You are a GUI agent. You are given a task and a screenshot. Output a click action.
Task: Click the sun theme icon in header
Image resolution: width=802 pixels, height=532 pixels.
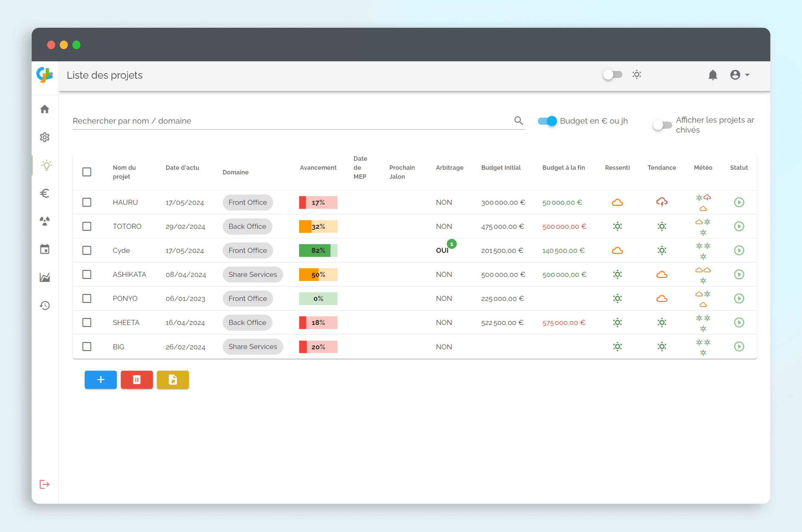click(637, 74)
